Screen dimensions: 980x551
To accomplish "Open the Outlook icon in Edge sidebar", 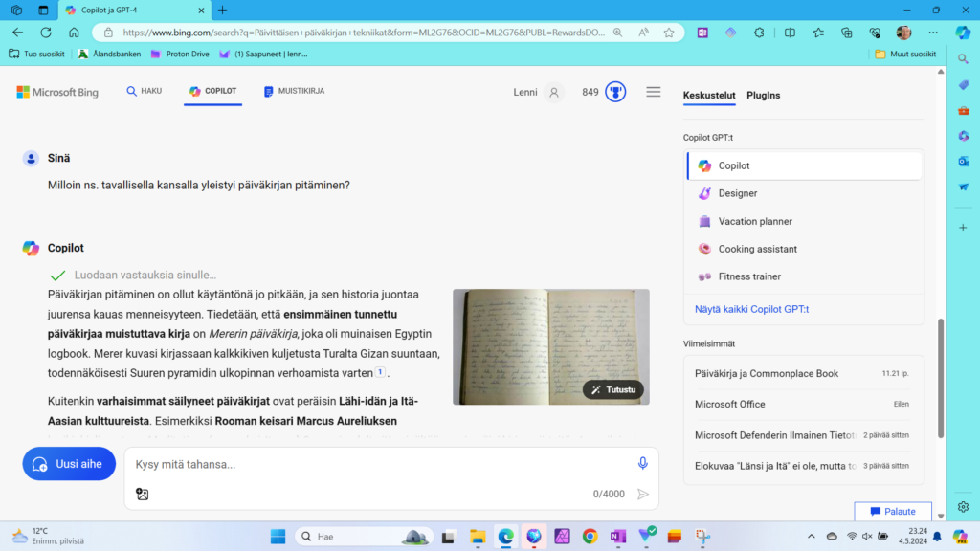I will coord(963,161).
